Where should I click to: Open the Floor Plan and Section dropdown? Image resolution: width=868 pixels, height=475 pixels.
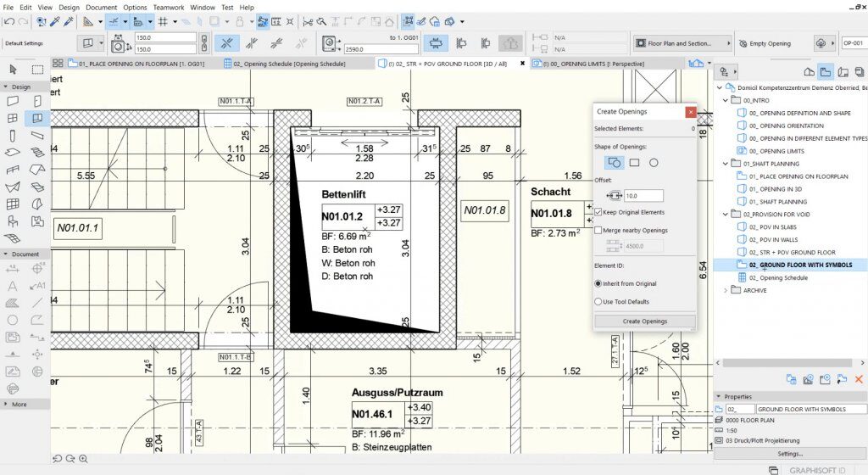click(x=681, y=42)
